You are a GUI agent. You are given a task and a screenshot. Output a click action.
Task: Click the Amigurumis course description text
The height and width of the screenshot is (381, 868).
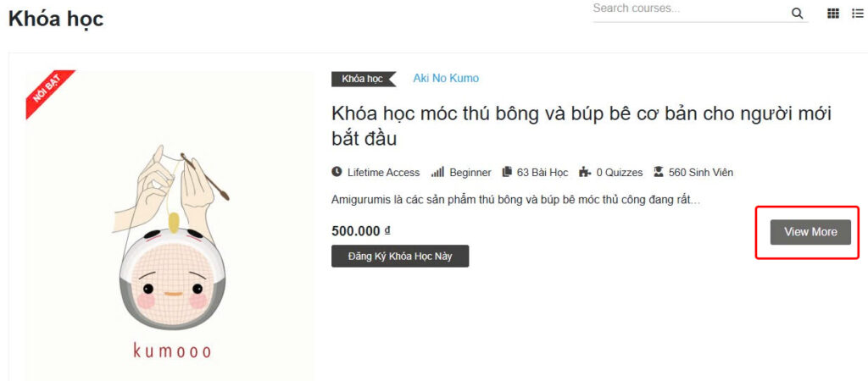point(515,201)
